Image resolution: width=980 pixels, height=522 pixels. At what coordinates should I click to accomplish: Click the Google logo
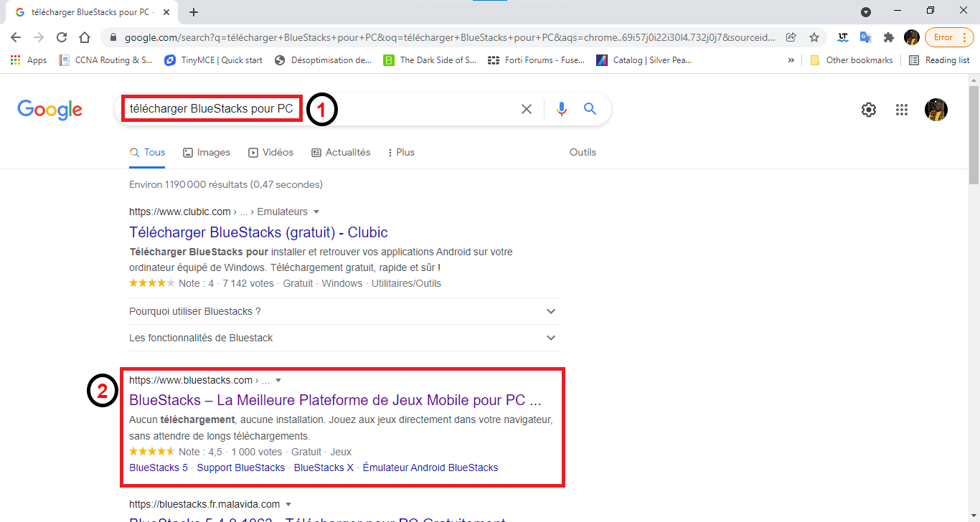(50, 110)
